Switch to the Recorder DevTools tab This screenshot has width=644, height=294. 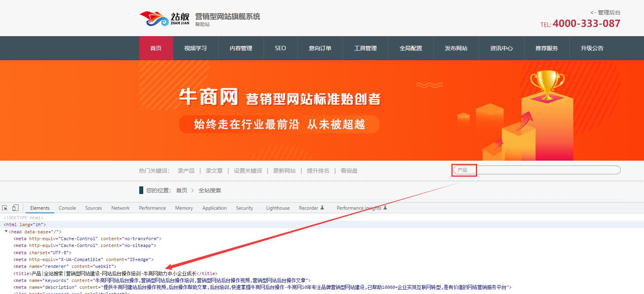point(311,208)
